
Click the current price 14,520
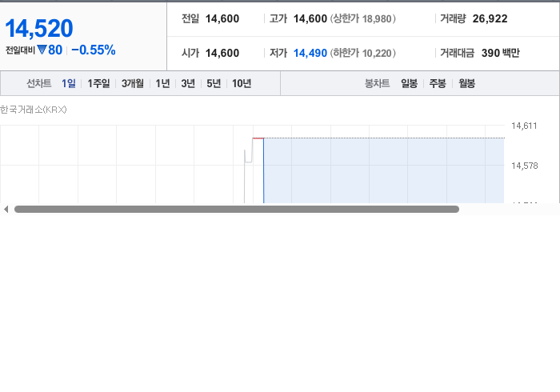39,28
